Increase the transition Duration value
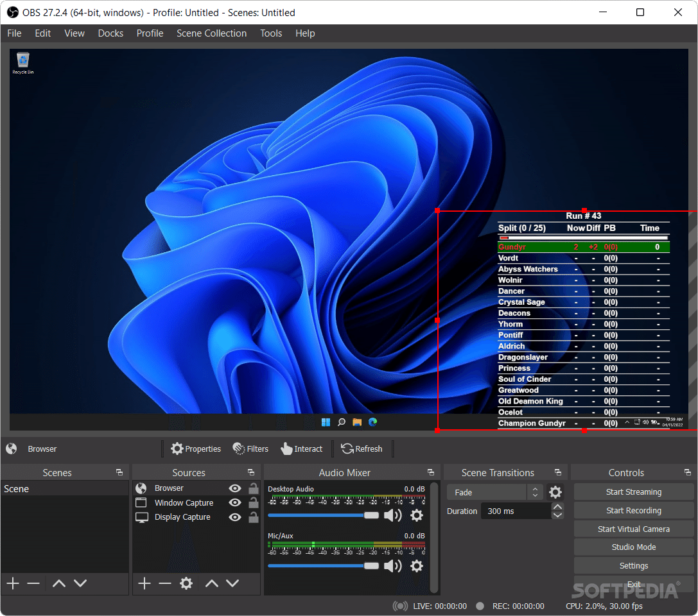698x616 pixels. point(557,507)
